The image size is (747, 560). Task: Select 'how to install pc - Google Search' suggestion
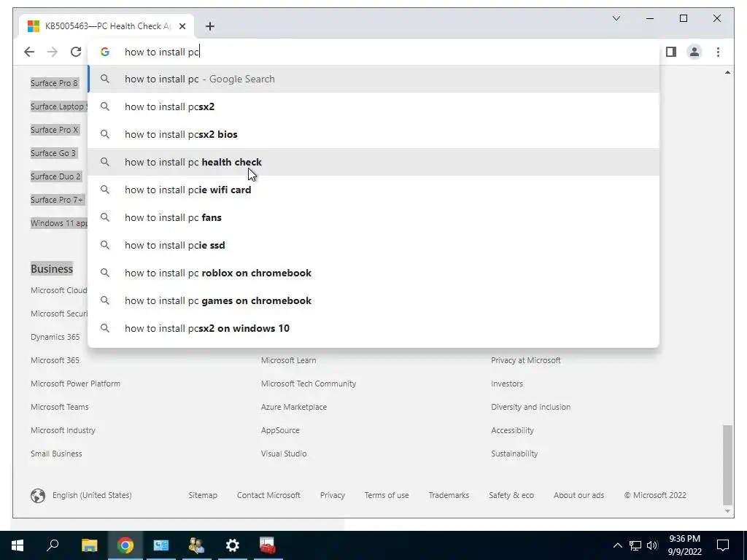[374, 79]
